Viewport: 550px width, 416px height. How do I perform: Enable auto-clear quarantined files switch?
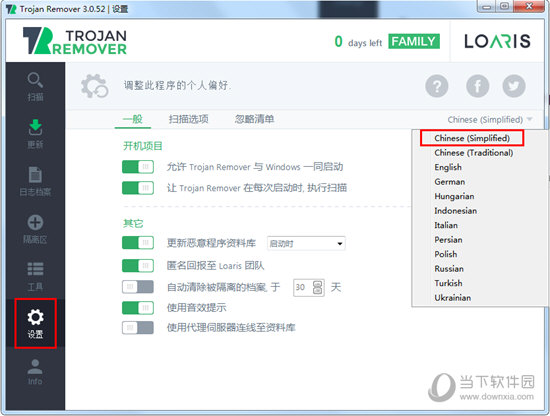(x=138, y=287)
